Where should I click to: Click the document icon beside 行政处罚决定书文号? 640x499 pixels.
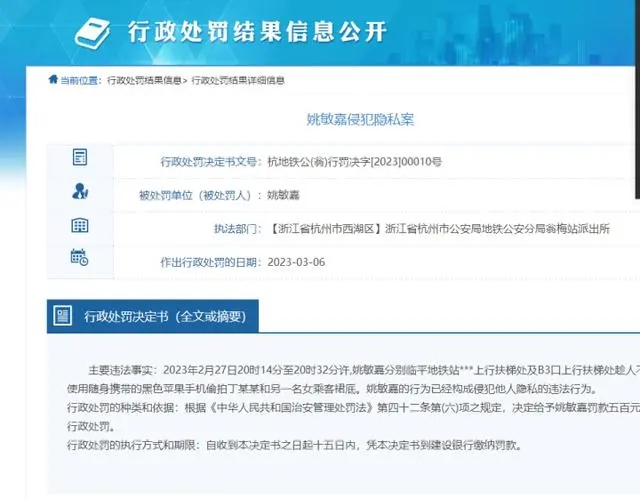pos(80,157)
